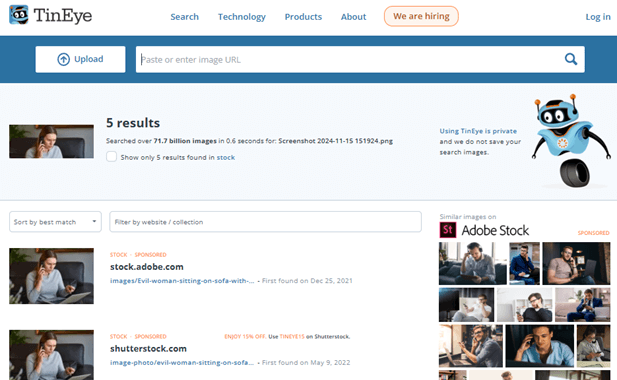The image size is (617, 380).
Task: Open the stock.adobe.com result heading
Action: click(147, 267)
